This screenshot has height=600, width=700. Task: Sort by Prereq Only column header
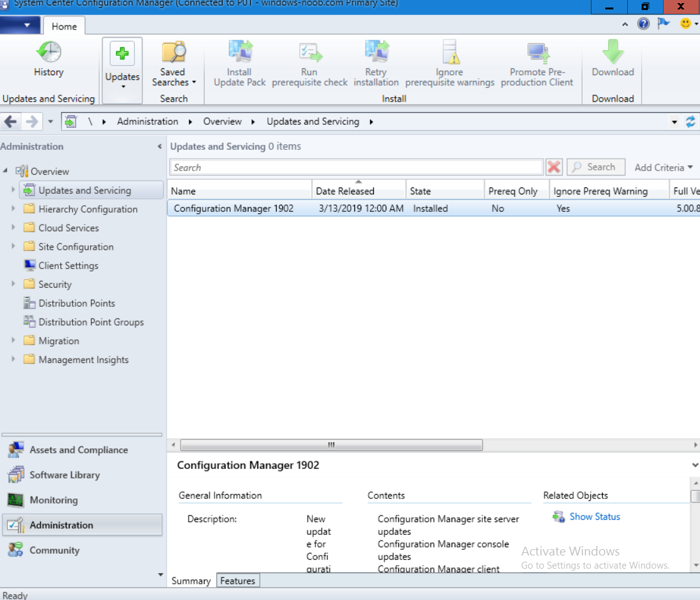(x=516, y=191)
